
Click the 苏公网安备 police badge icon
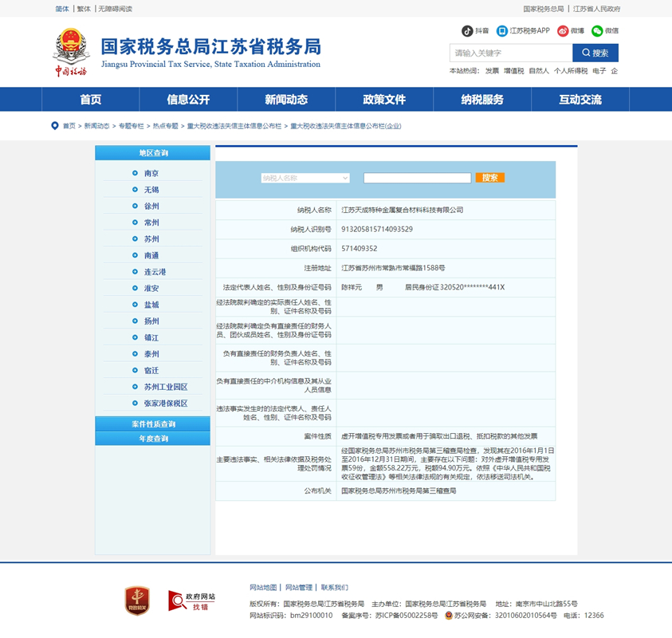point(449,616)
